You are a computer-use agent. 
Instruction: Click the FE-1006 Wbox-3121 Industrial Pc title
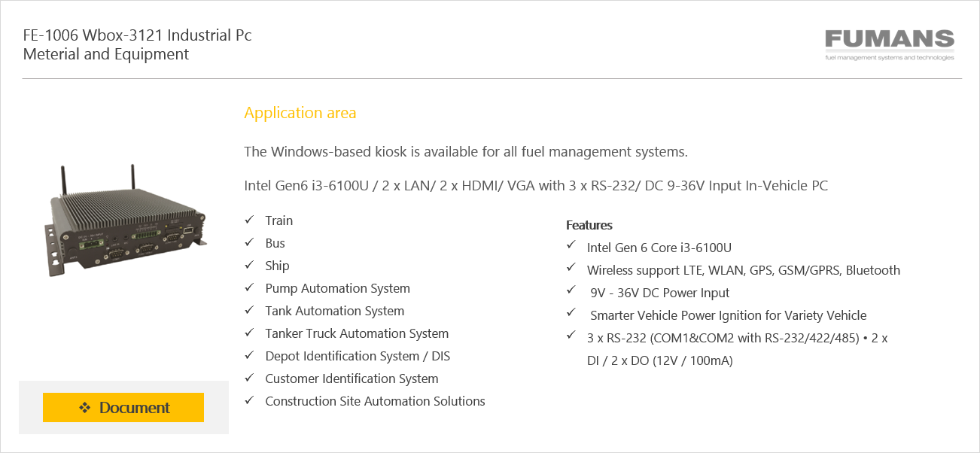coord(138,35)
